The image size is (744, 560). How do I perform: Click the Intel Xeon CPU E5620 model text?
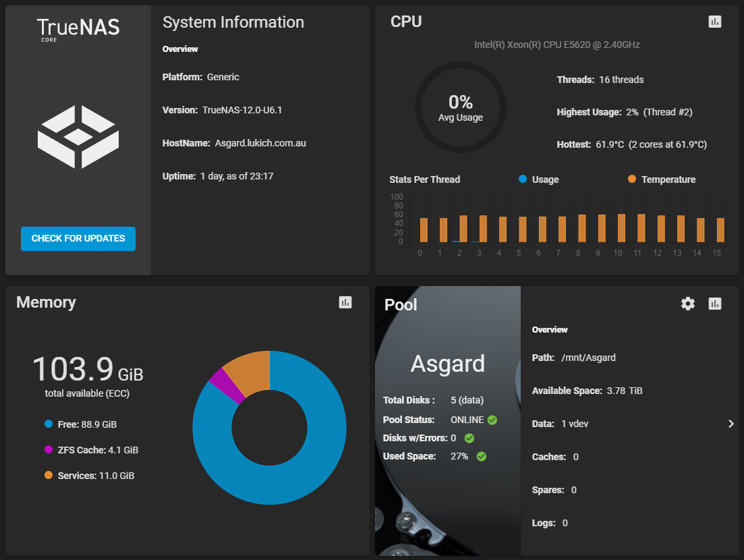coord(557,45)
